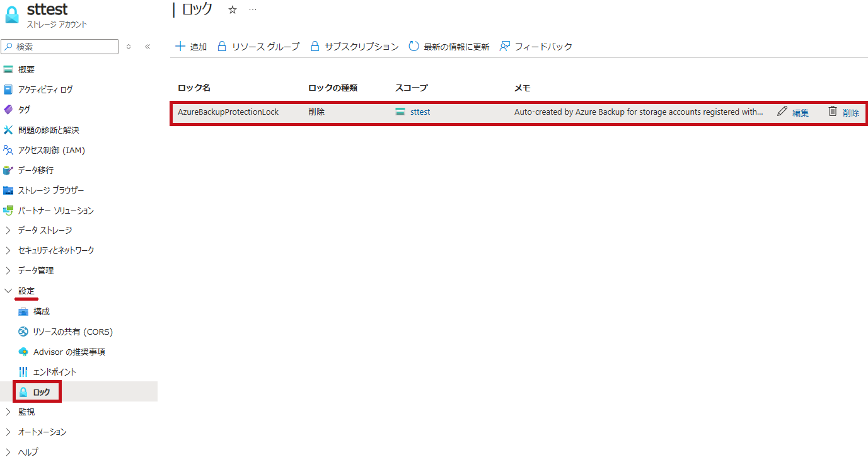Click the エンドポイント bars icon

(x=23, y=372)
